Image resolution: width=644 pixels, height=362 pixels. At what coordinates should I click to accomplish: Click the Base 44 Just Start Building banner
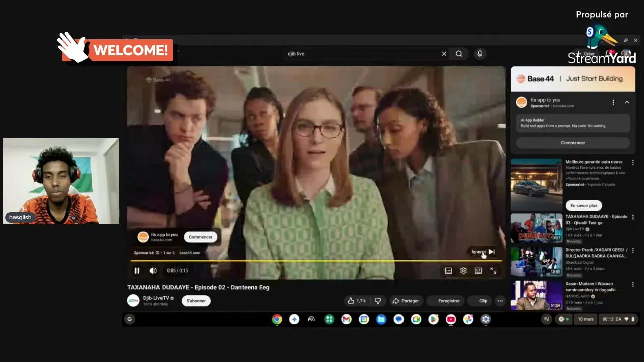573,79
